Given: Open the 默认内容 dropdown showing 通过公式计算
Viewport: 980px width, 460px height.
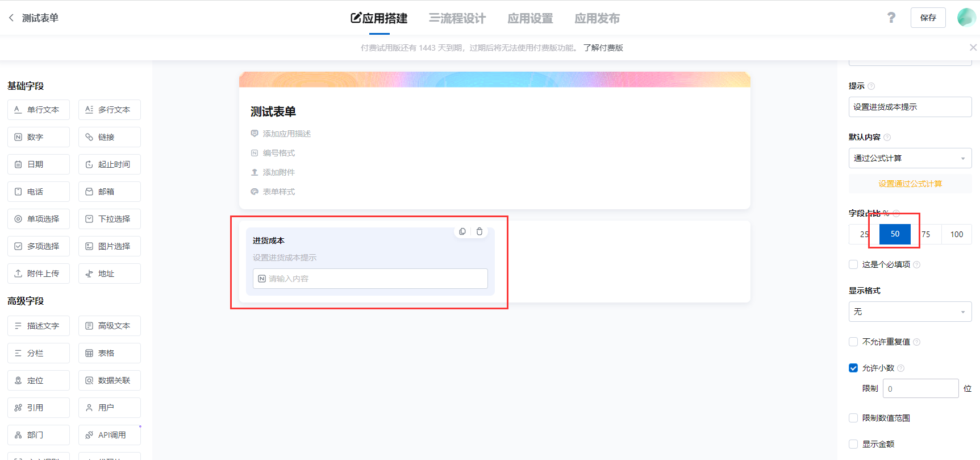Looking at the screenshot, I should (910, 158).
